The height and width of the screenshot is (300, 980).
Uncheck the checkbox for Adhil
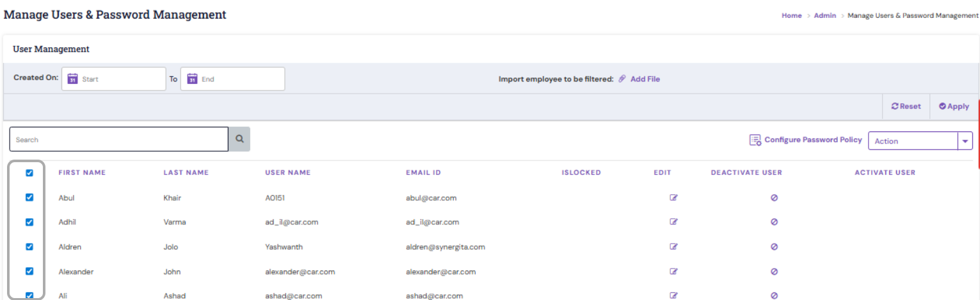(29, 222)
